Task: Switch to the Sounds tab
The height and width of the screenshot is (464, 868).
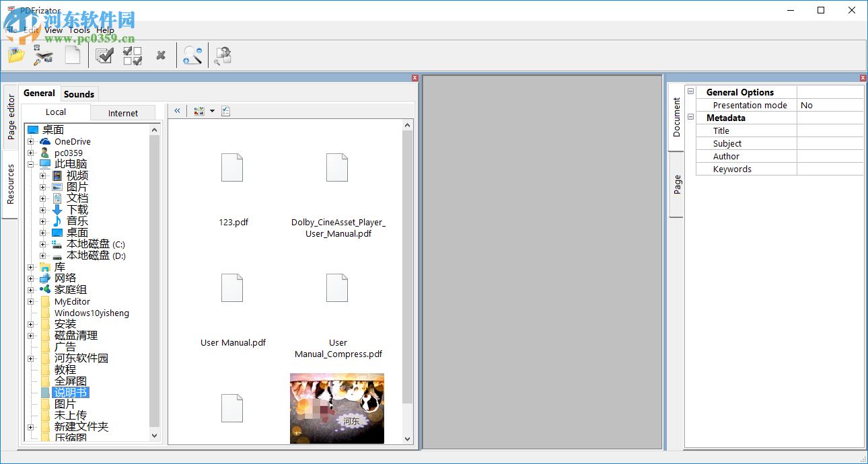Action: 79,94
